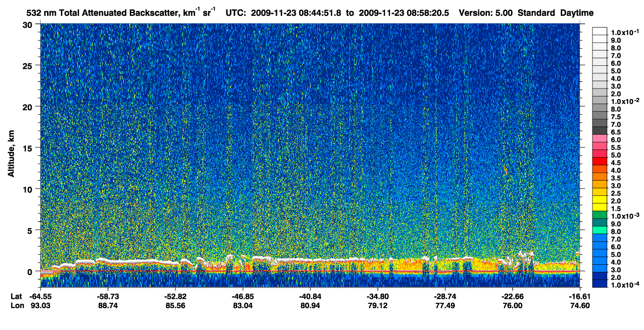This screenshot has height=330, width=644.
Task: Click the latitude value '-22.66'
Action: tap(512, 296)
